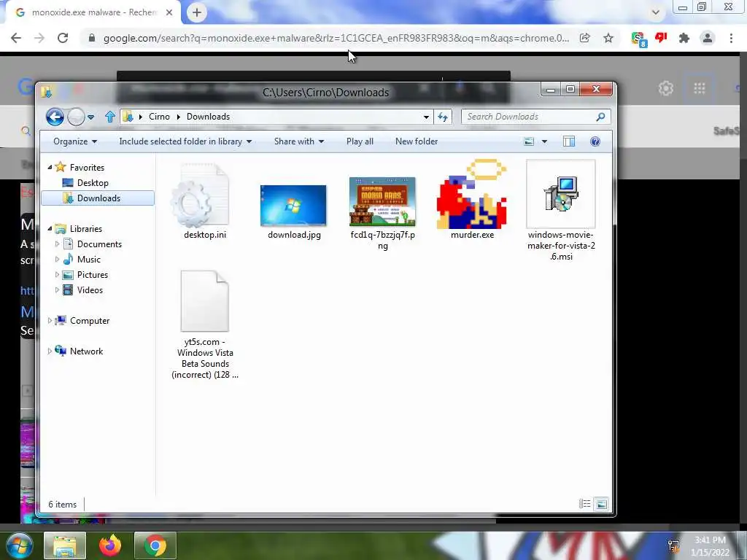Go up one folder level arrow
The height and width of the screenshot is (560, 747).
tap(110, 117)
